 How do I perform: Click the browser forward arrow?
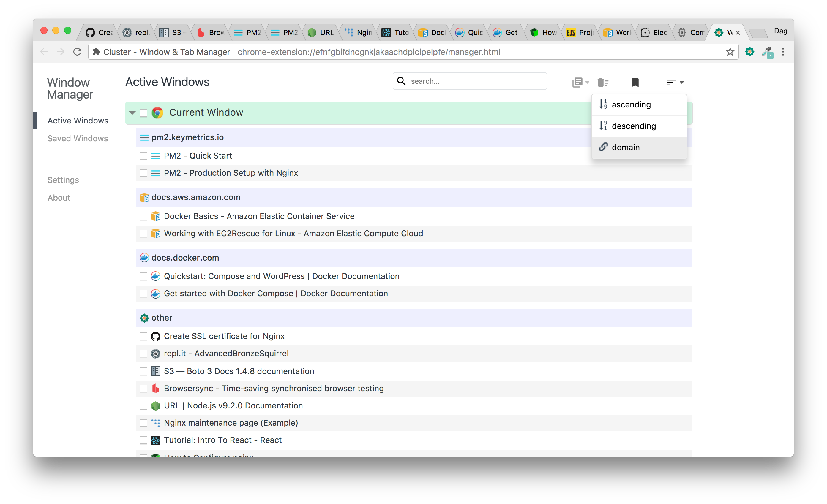[x=60, y=52]
